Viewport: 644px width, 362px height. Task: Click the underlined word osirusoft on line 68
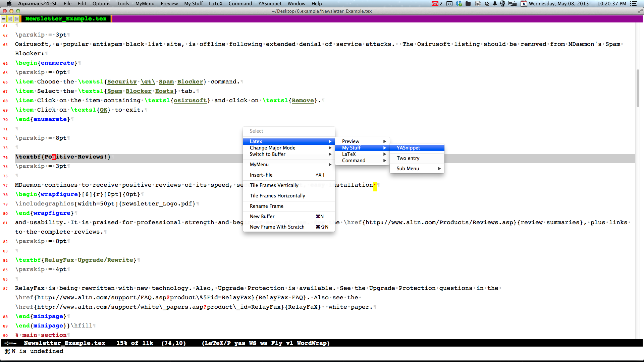tap(190, 101)
